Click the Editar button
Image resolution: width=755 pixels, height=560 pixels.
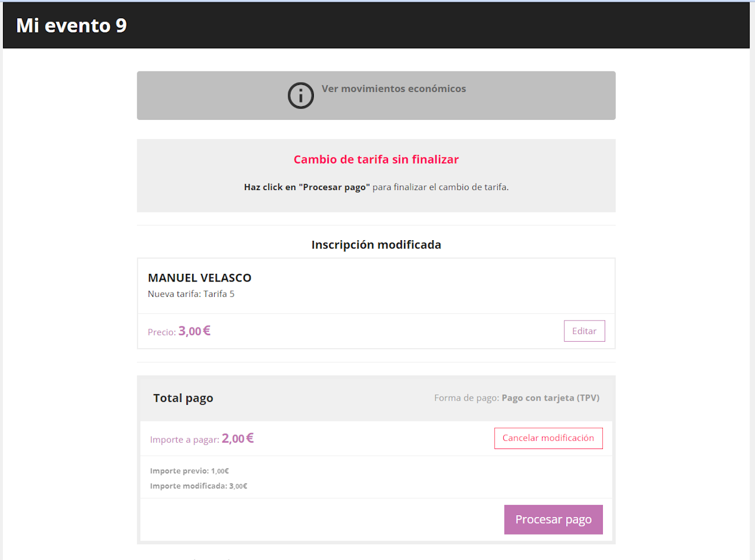tap(584, 331)
